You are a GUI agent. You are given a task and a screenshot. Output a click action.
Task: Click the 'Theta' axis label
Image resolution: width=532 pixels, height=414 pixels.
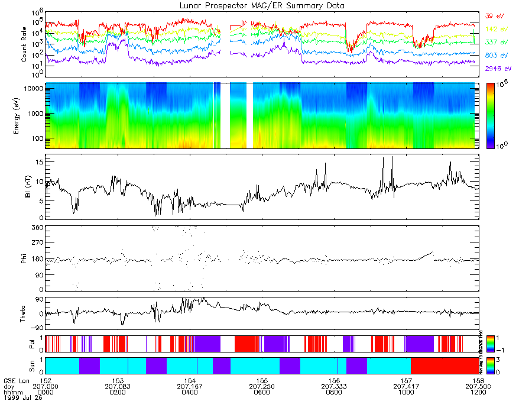pyautogui.click(x=22, y=314)
